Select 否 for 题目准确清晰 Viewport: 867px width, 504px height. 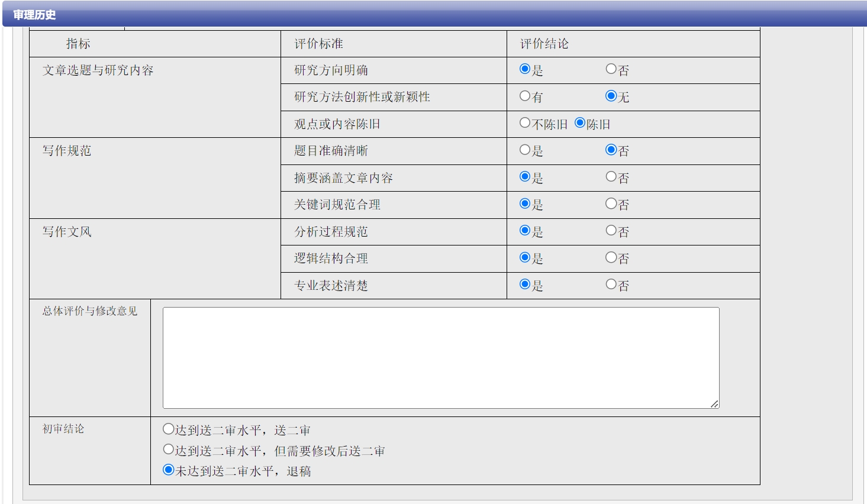611,150
